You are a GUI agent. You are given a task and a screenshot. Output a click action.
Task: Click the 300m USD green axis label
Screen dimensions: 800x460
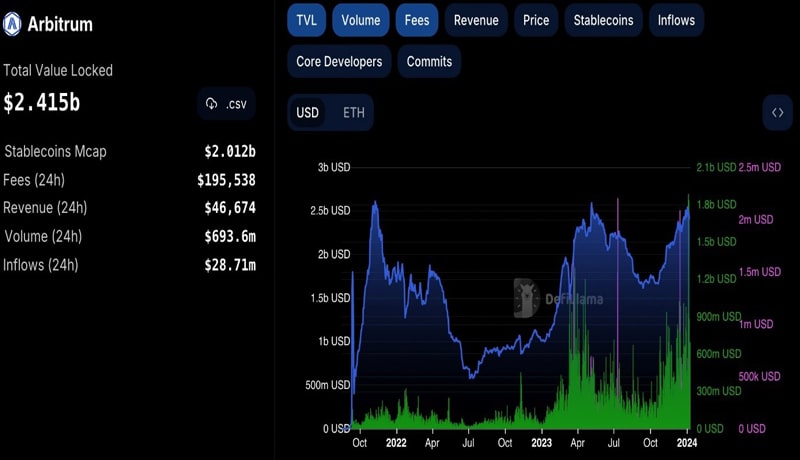point(718,391)
